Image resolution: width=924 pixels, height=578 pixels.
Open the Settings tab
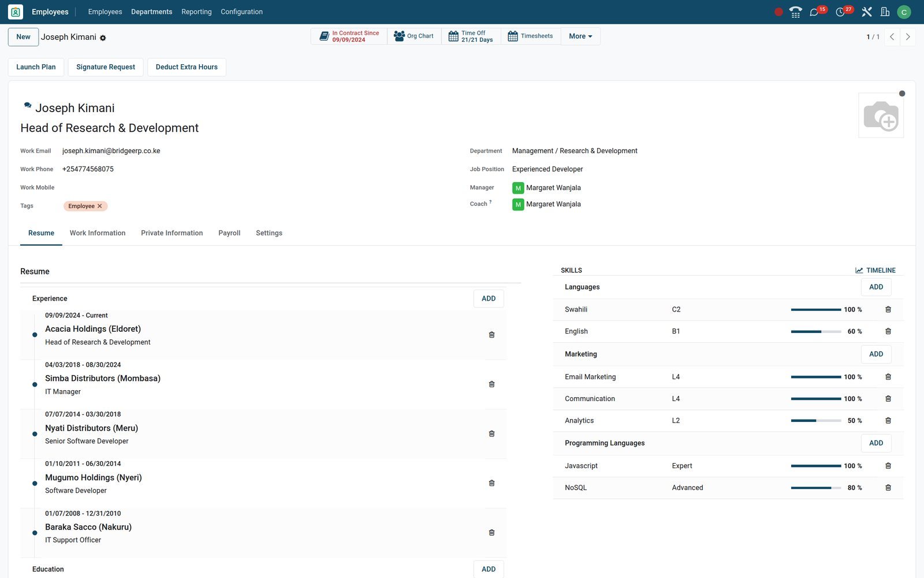[269, 233]
